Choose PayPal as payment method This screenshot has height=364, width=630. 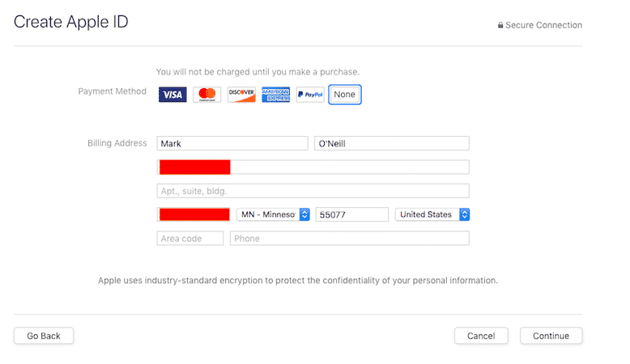pyautogui.click(x=310, y=95)
